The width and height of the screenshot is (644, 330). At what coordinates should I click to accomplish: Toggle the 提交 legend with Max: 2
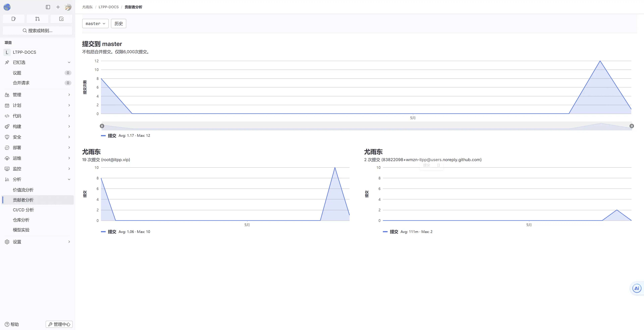tap(394, 232)
